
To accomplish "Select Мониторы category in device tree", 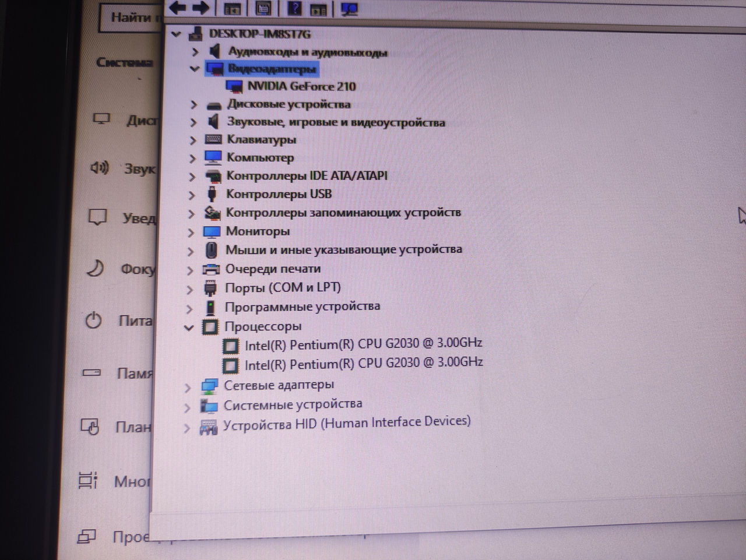I will pos(257,231).
